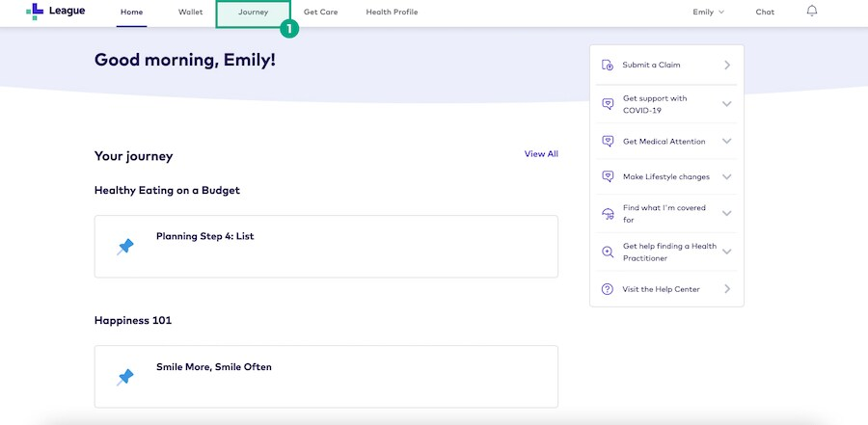
Task: Click the pin icon beside Planning Step 4
Action: [125, 247]
